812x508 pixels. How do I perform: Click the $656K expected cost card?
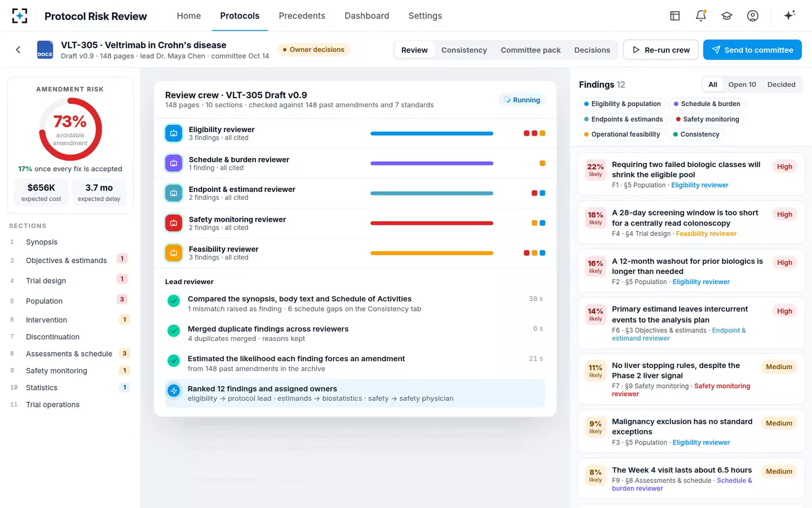(x=41, y=192)
